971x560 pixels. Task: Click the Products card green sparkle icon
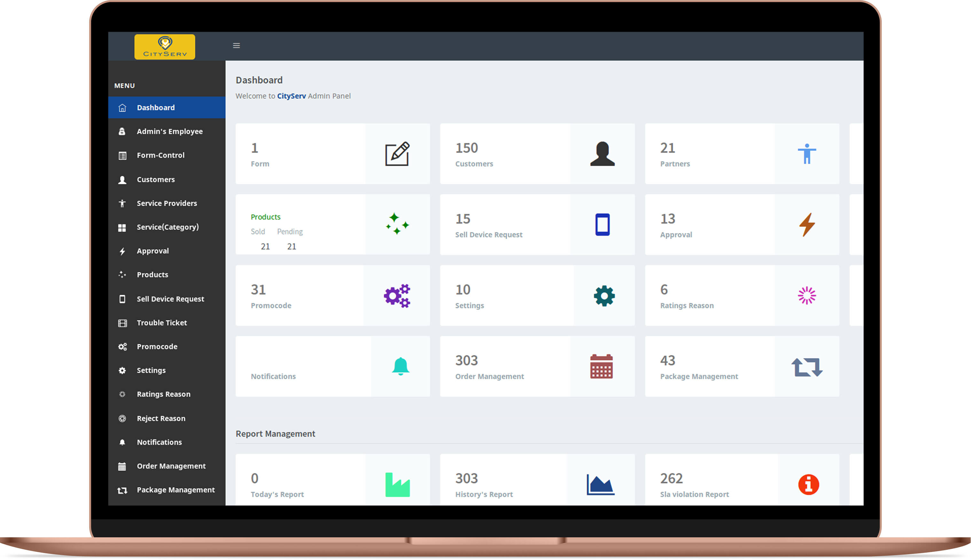click(x=397, y=224)
